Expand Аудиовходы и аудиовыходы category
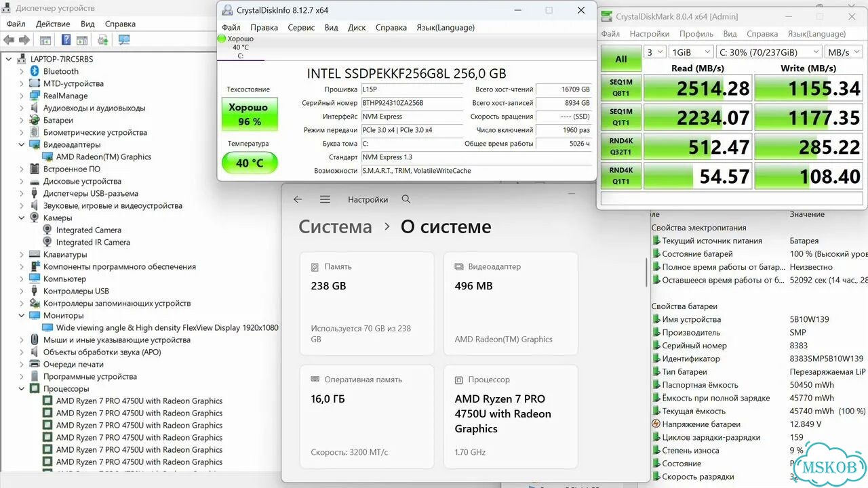The width and height of the screenshot is (868, 488). (22, 108)
